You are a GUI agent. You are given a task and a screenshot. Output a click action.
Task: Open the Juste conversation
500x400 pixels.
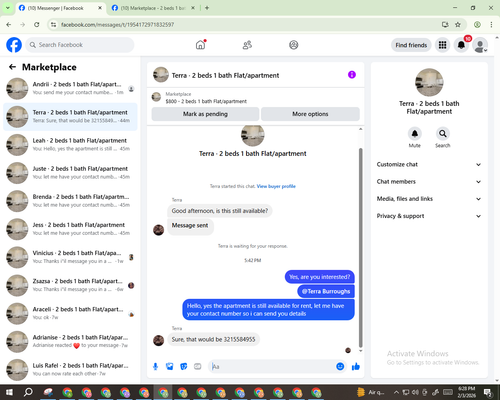coord(70,173)
